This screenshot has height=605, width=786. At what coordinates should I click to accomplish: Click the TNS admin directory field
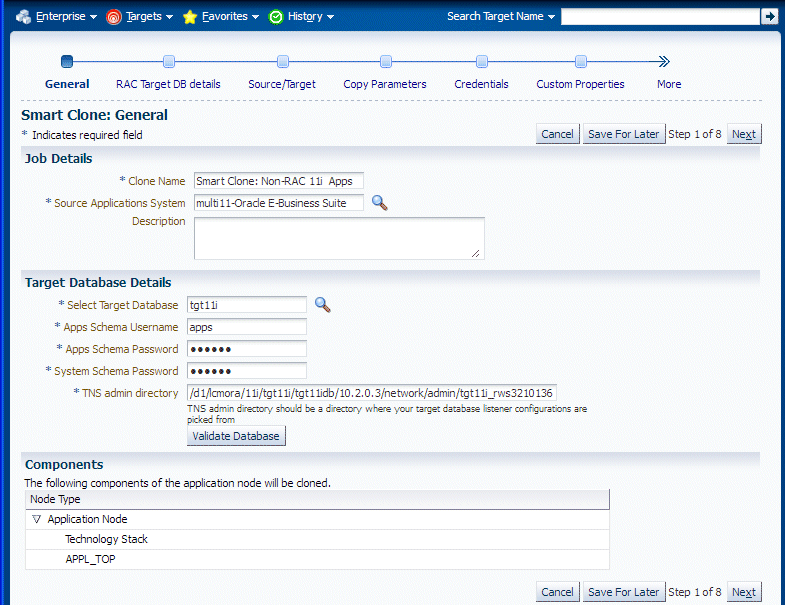pos(372,393)
